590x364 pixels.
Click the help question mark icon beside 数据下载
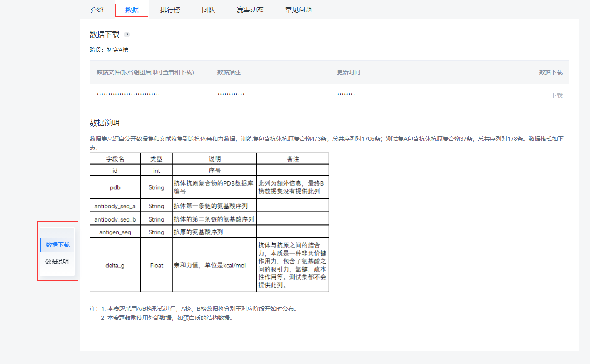[x=127, y=35]
